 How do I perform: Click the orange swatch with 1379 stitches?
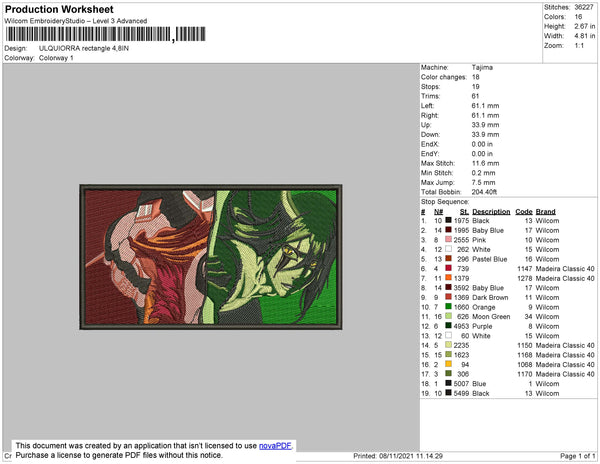tap(448, 278)
